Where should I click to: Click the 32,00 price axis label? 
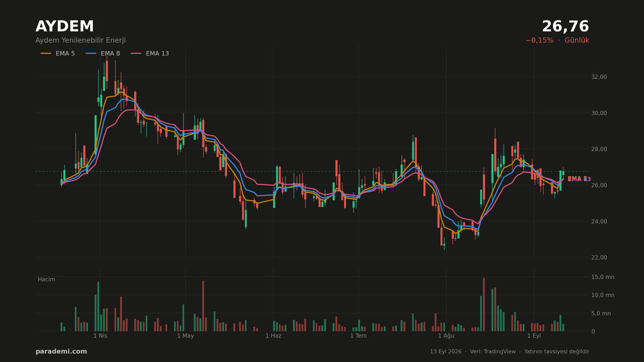coord(599,77)
